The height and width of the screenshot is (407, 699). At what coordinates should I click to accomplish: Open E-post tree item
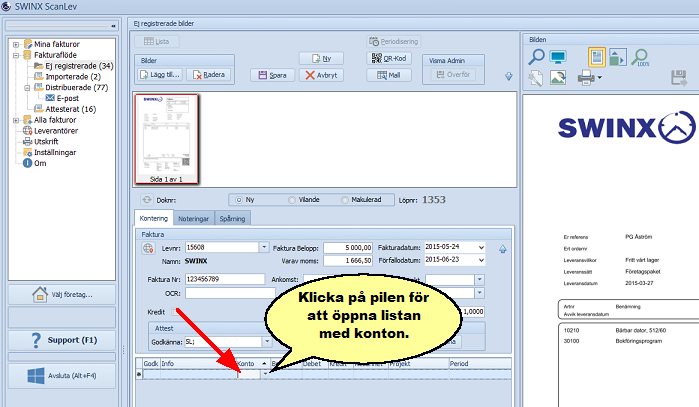pos(62,98)
